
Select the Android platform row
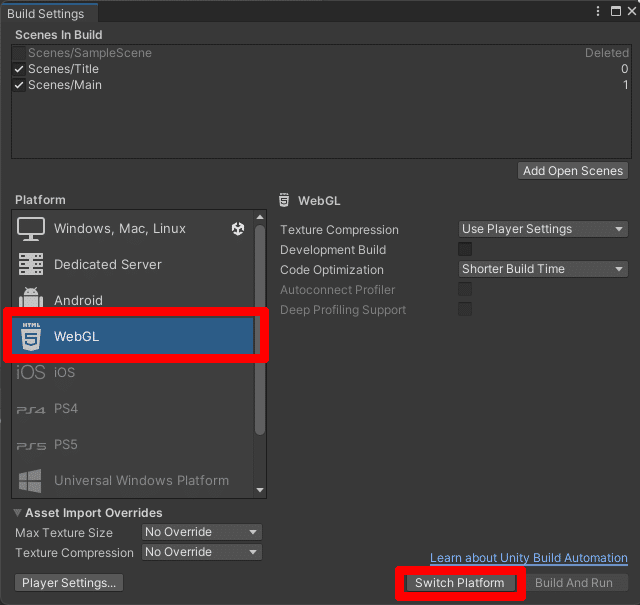[x=133, y=298]
